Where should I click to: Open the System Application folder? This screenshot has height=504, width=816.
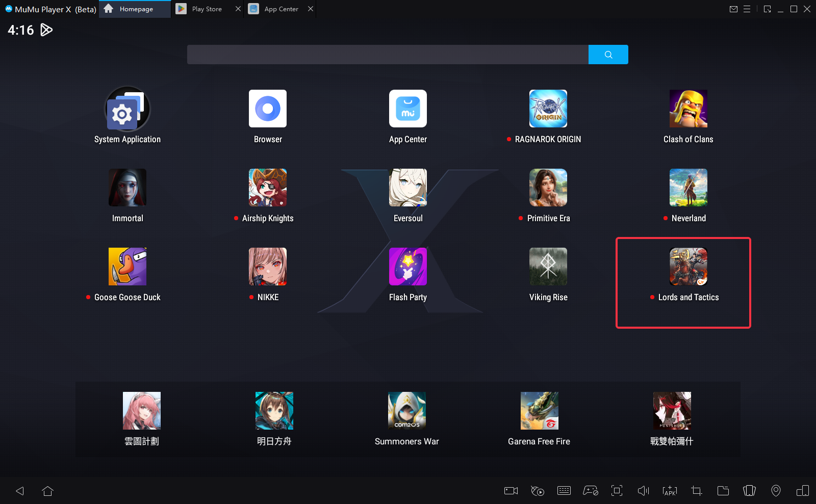tap(127, 109)
